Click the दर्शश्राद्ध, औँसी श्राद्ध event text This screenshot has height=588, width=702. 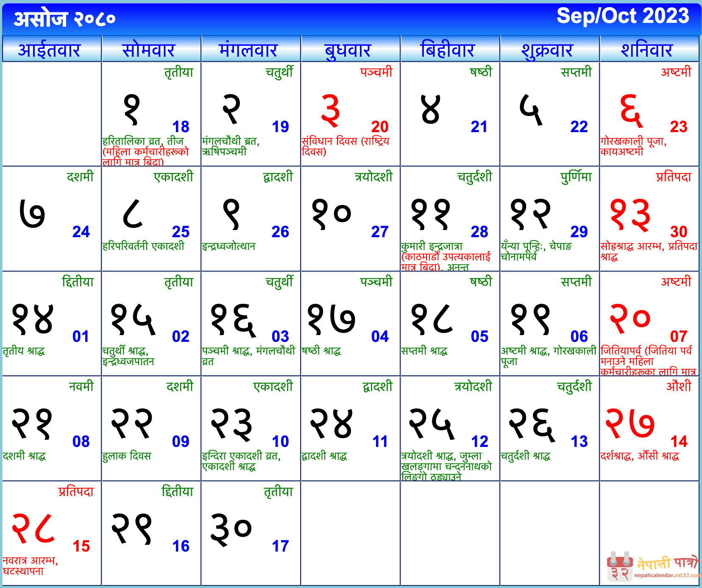(x=639, y=456)
